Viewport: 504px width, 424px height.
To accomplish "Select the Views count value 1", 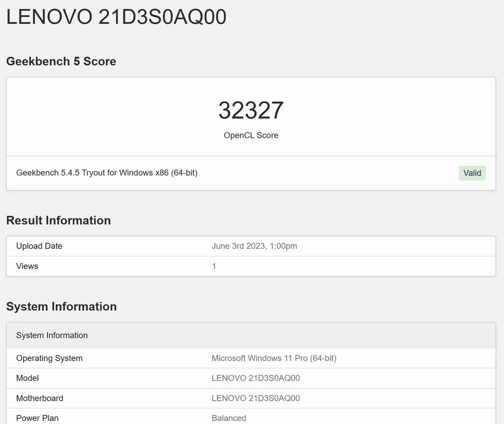I will [214, 266].
